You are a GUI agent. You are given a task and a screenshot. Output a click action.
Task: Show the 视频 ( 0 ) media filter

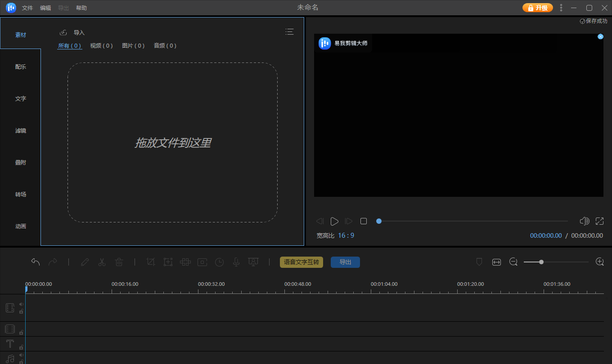point(101,45)
